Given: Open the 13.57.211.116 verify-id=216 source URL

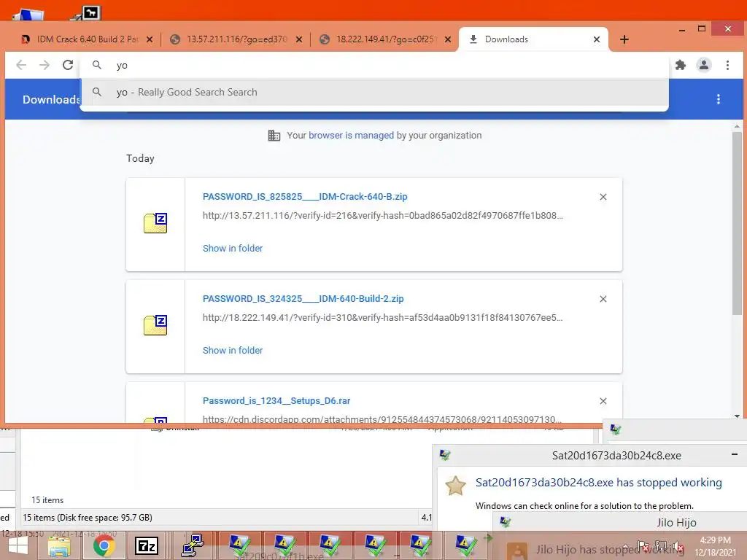Looking at the screenshot, I should 382,216.
